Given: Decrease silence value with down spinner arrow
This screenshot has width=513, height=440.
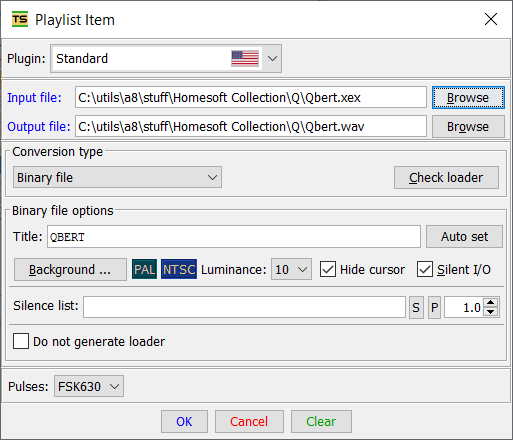Looking at the screenshot, I should [x=490, y=312].
